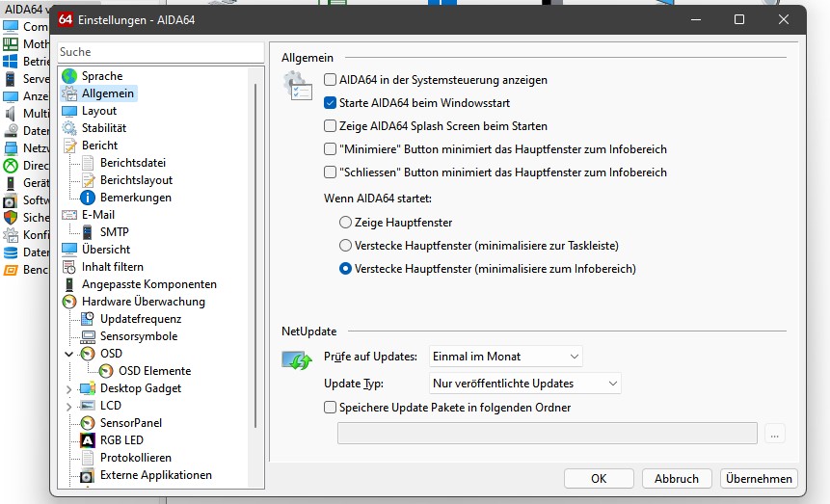Click Benchmark icon in AIDA64 main window
Viewport: 830px width, 504px height.
(x=10, y=270)
